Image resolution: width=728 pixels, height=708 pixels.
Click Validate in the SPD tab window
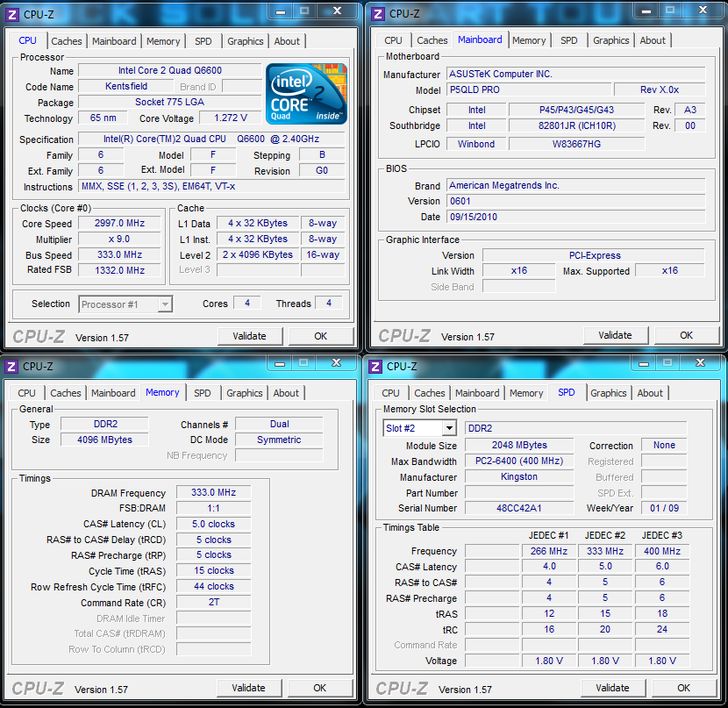pos(613,688)
